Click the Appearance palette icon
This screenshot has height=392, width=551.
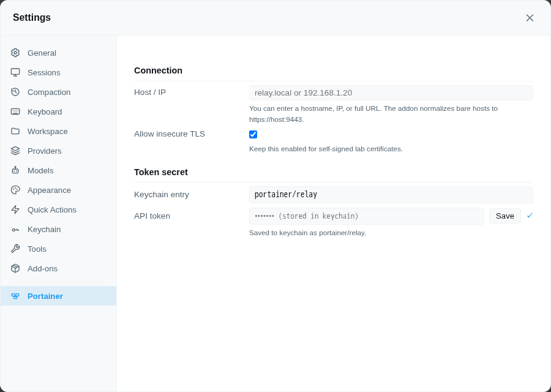click(x=15, y=190)
